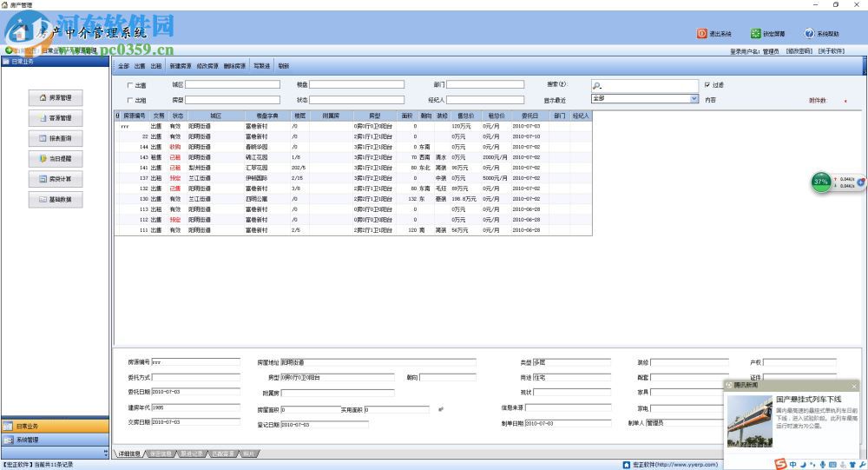Click the 修改密码 link
868x470 pixels.
coord(799,51)
